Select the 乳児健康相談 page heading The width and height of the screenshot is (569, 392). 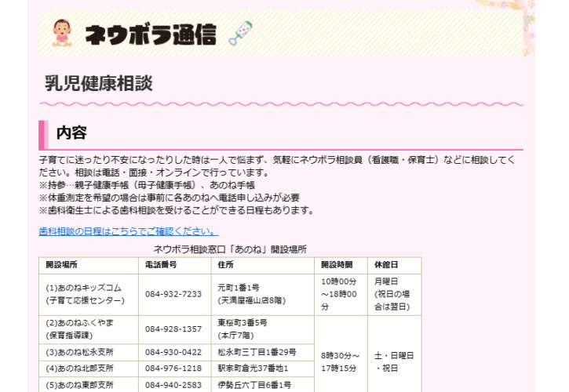99,84
